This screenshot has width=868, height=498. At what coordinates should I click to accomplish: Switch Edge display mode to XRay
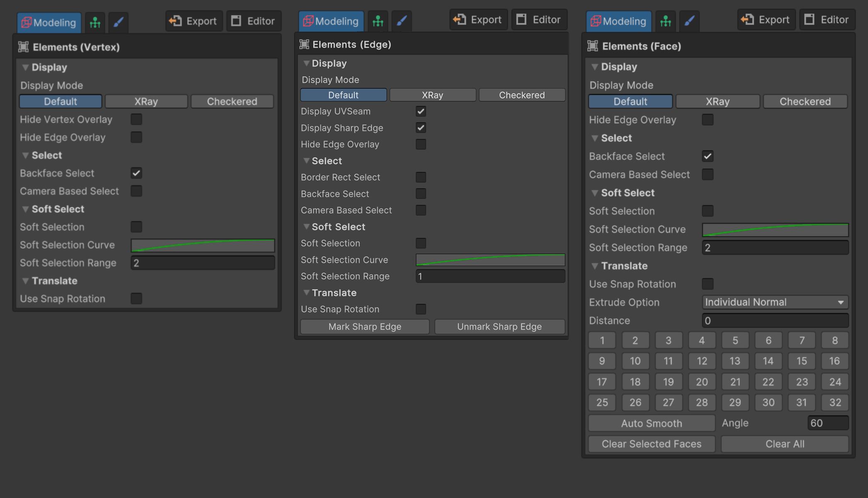pyautogui.click(x=432, y=95)
